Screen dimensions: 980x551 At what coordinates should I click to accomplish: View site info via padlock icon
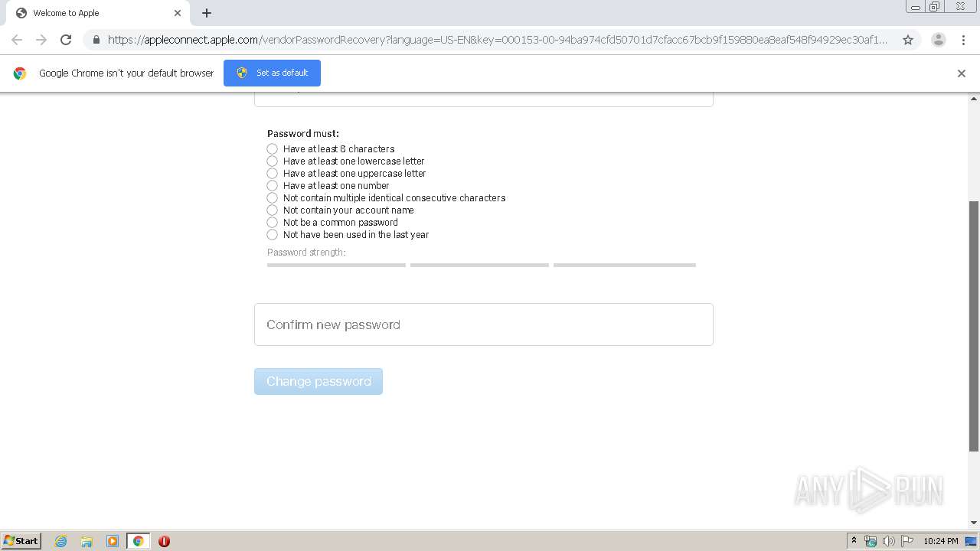pyautogui.click(x=96, y=40)
